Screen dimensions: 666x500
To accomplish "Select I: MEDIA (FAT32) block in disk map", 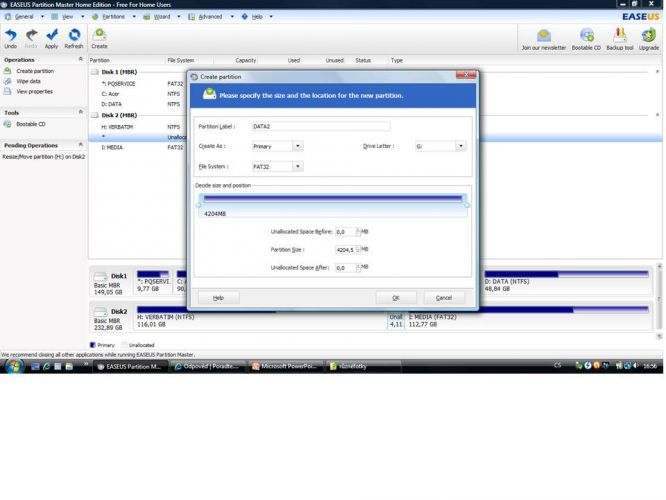I will 528,317.
